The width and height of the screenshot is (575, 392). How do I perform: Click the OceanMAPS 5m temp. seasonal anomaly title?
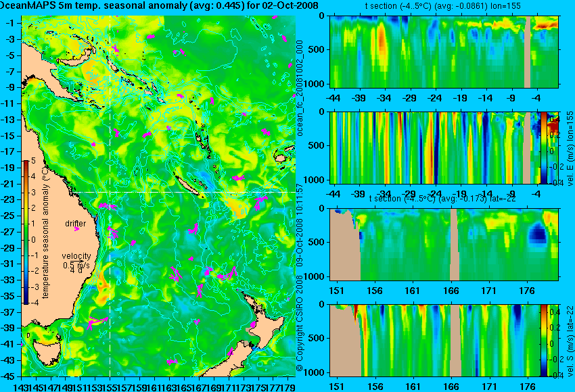click(x=159, y=5)
